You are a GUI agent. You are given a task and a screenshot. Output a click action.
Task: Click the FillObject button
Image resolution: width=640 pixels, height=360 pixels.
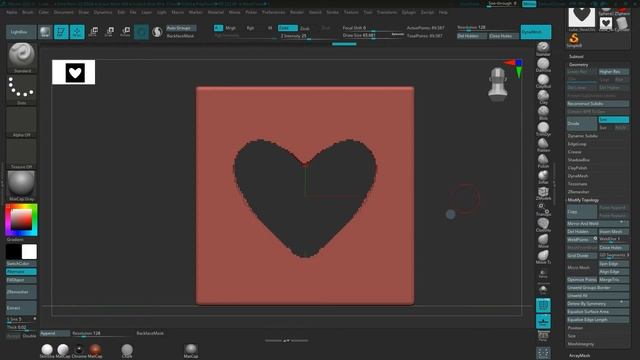click(x=21, y=280)
